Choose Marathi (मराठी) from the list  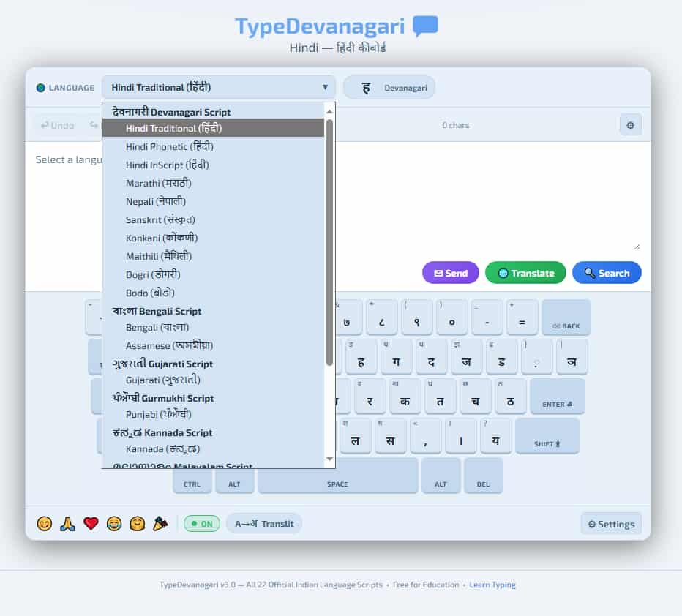click(x=213, y=183)
